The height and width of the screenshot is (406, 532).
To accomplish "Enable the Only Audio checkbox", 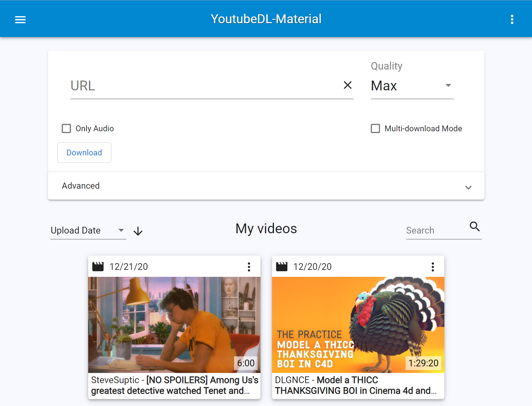I will coord(66,129).
